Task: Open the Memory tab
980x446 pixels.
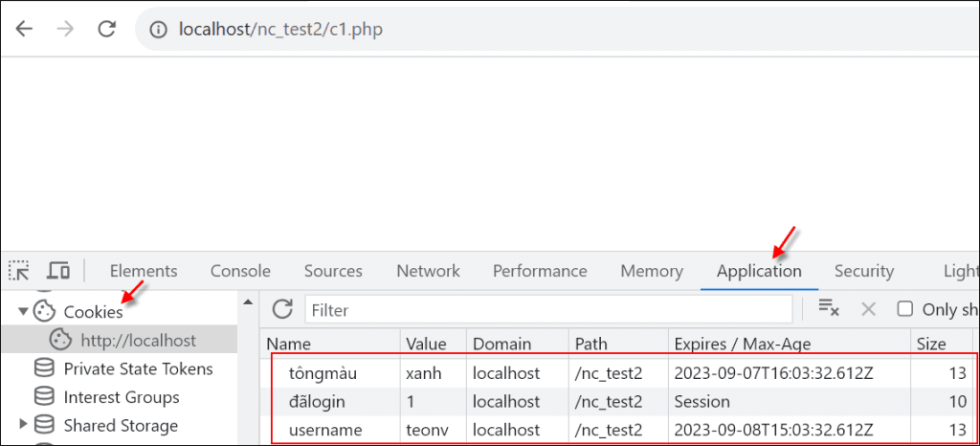Action: point(651,271)
